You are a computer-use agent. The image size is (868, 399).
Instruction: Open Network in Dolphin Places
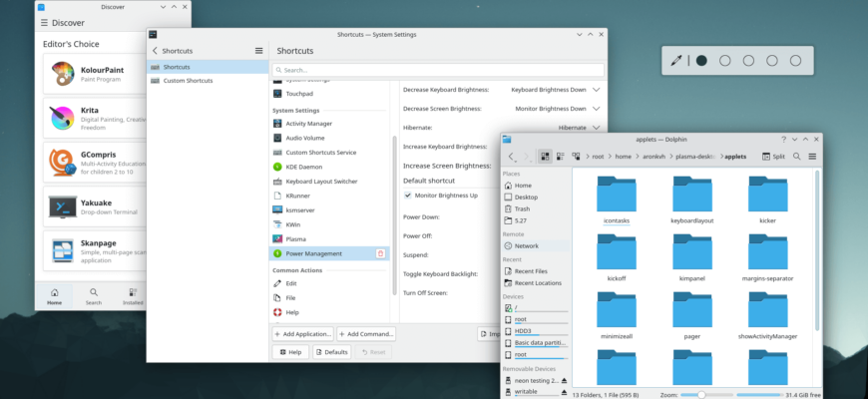coord(536,245)
